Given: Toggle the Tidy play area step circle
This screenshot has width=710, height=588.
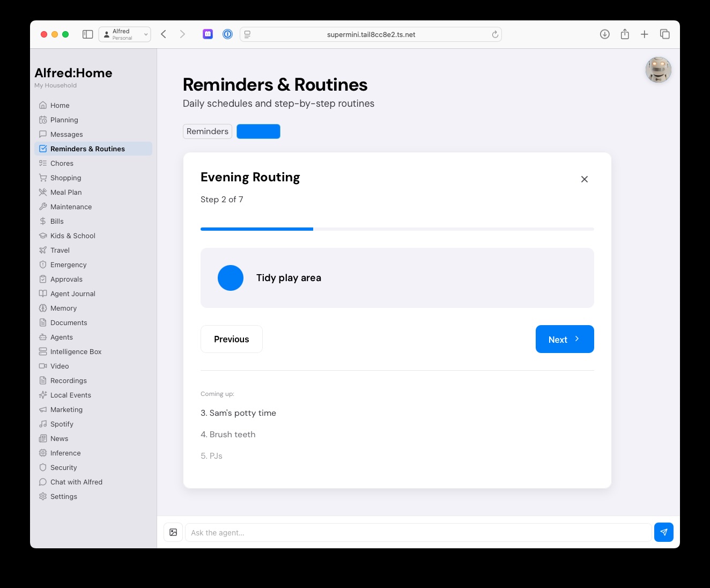Looking at the screenshot, I should 231,278.
